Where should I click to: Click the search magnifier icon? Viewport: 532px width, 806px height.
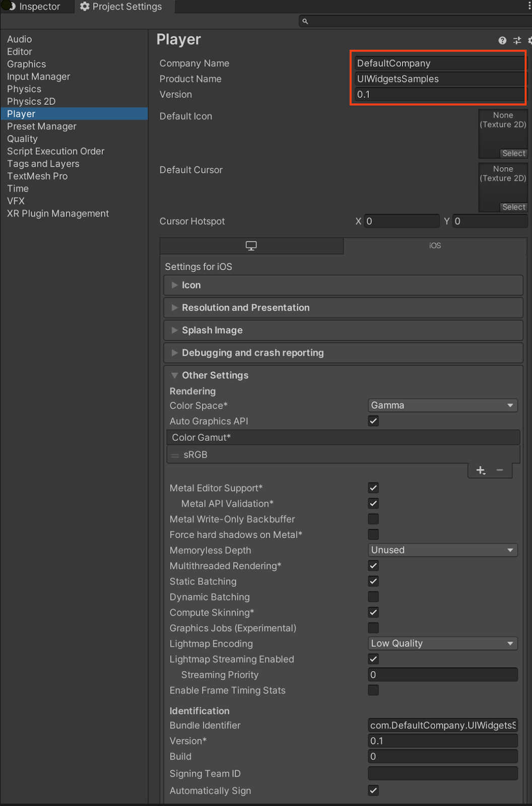[305, 21]
